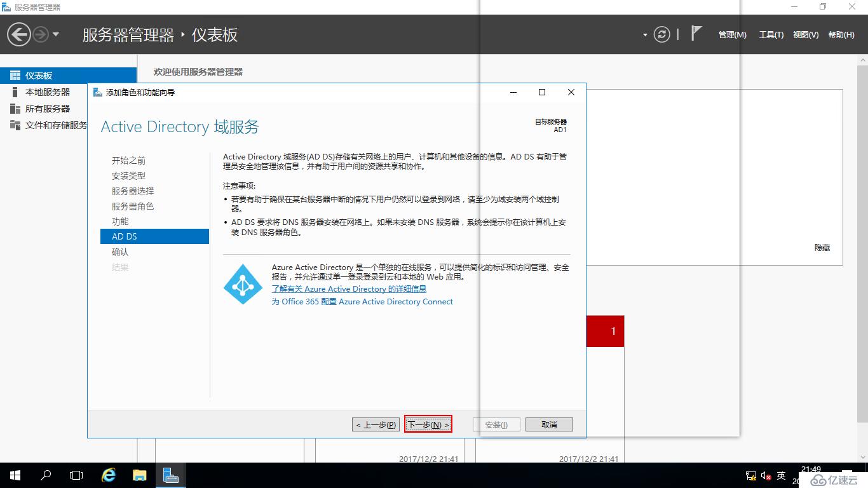Click Server Manager taskbar icon
This screenshot has width=868, height=488.
[170, 475]
